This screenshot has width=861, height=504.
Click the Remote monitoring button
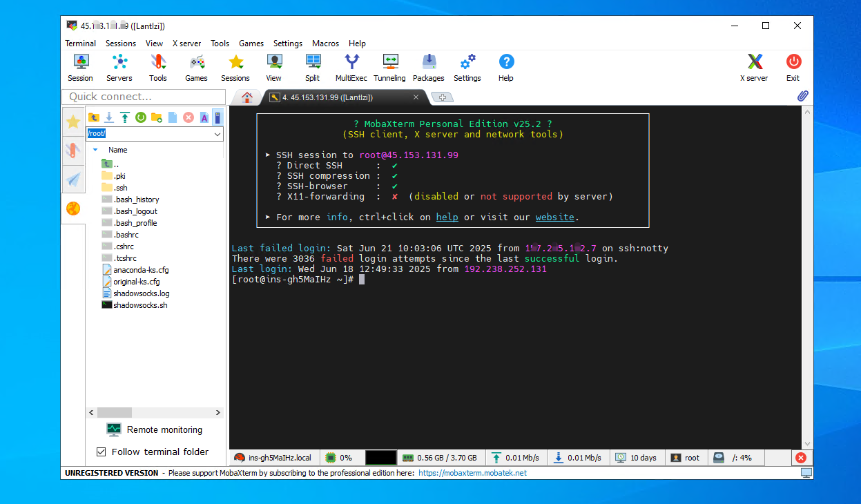click(x=155, y=429)
